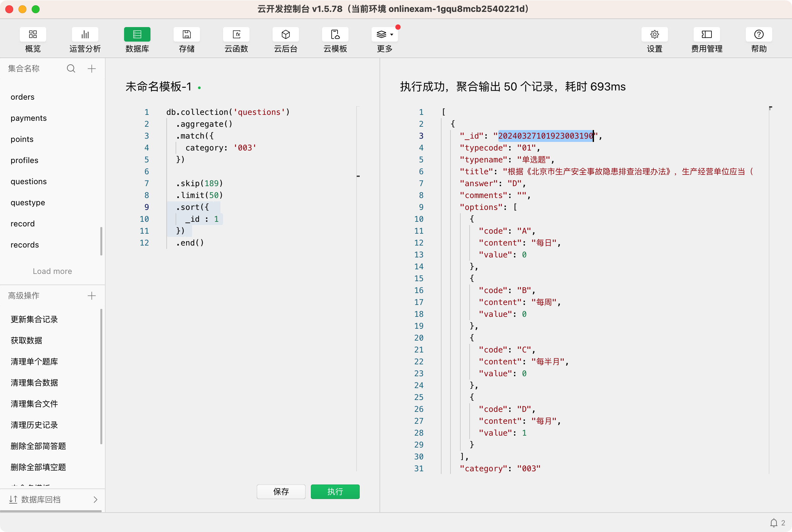Open the 设置 gear icon
The height and width of the screenshot is (532, 792).
pos(654,34)
